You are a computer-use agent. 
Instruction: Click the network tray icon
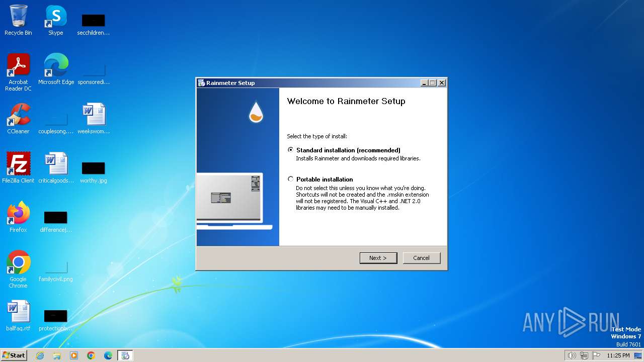(x=584, y=355)
